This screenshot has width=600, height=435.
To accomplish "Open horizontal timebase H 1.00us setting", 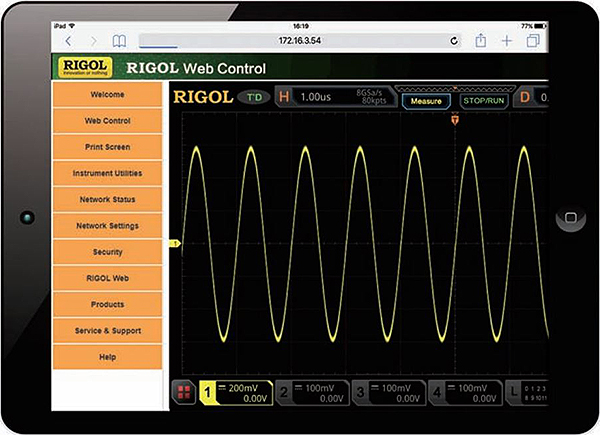I will point(308,98).
